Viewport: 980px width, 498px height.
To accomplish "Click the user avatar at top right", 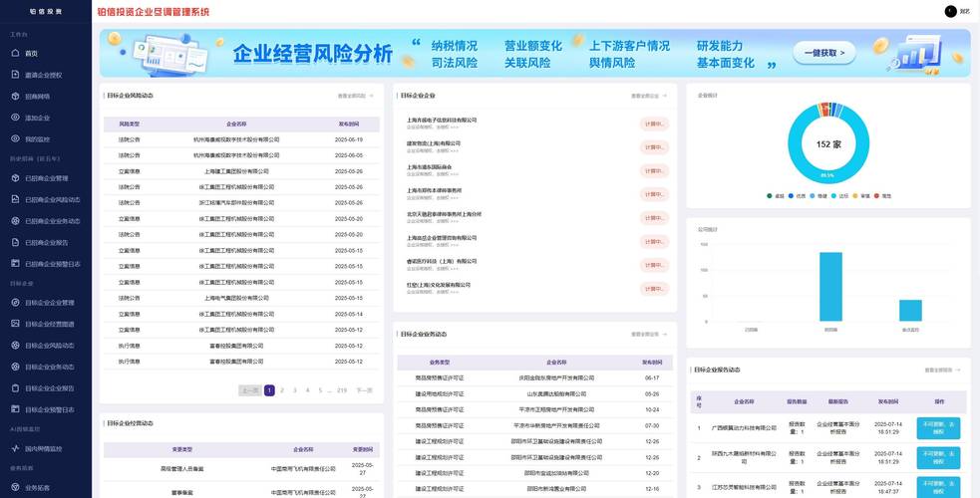I will (x=951, y=11).
